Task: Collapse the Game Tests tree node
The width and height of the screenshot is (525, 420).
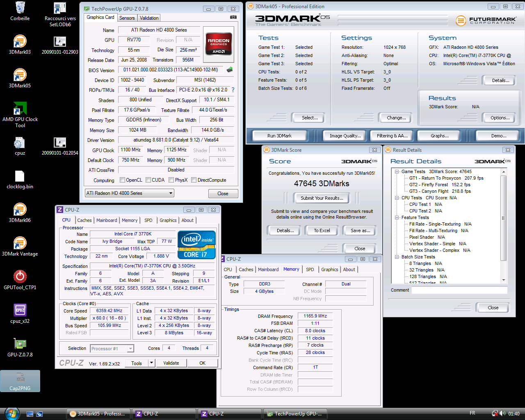Action: coord(397,171)
